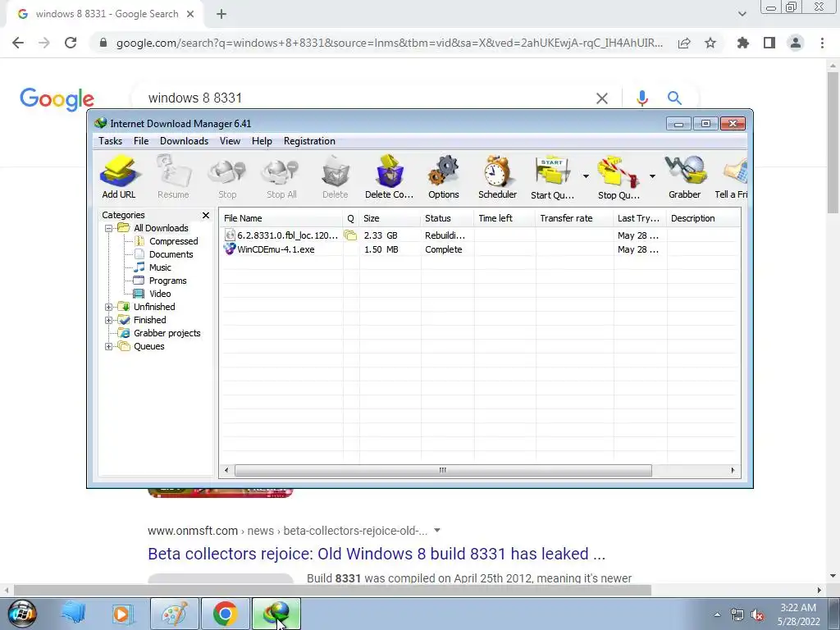Open Stop Queue dropdown arrow
The width and height of the screenshot is (840, 630).
click(x=652, y=176)
